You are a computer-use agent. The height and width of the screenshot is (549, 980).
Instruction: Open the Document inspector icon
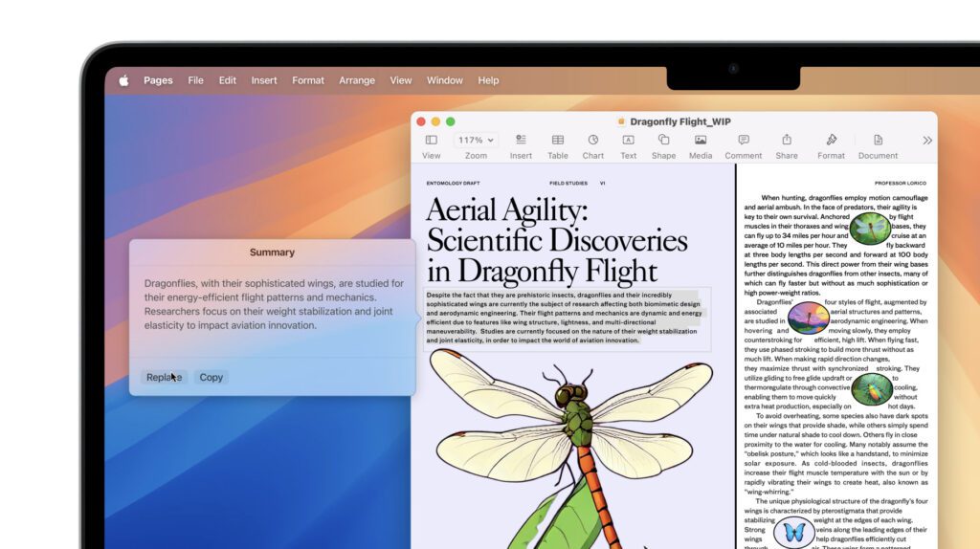click(879, 140)
